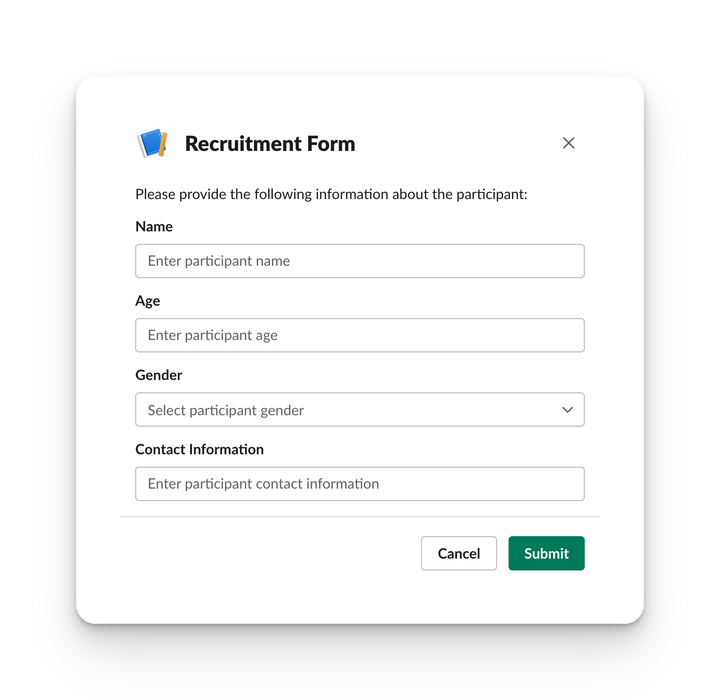Click empty footer area left of Cancel

pyautogui.click(x=270, y=553)
